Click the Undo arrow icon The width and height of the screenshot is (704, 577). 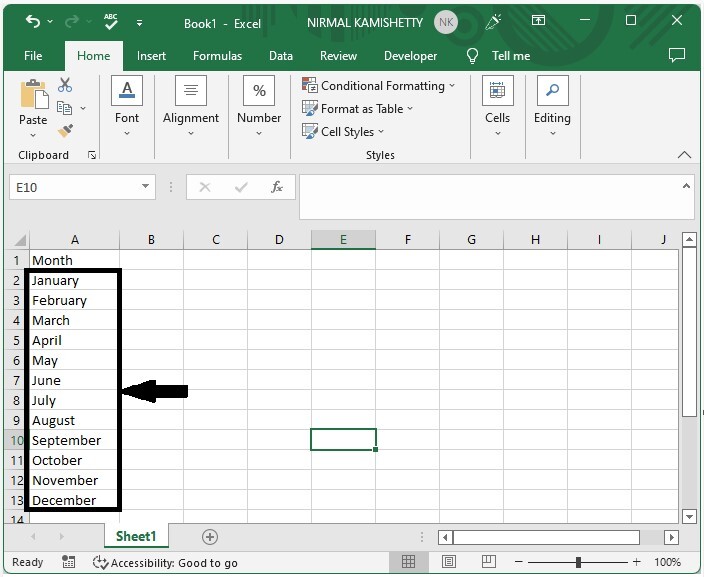click(33, 21)
